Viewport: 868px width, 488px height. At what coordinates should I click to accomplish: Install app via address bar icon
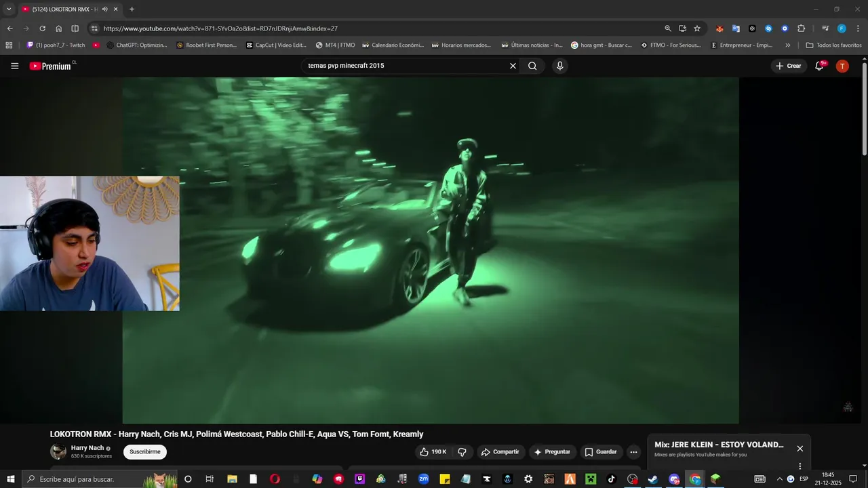(x=682, y=28)
